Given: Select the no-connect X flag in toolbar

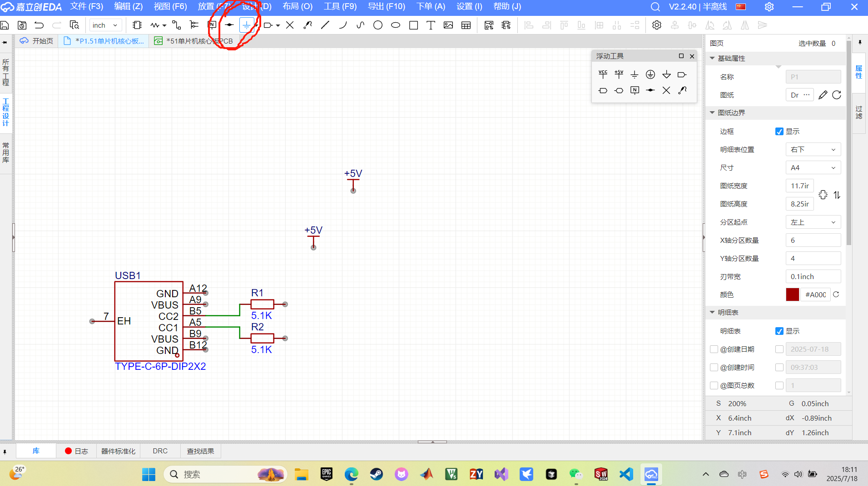Looking at the screenshot, I should click(x=290, y=25).
